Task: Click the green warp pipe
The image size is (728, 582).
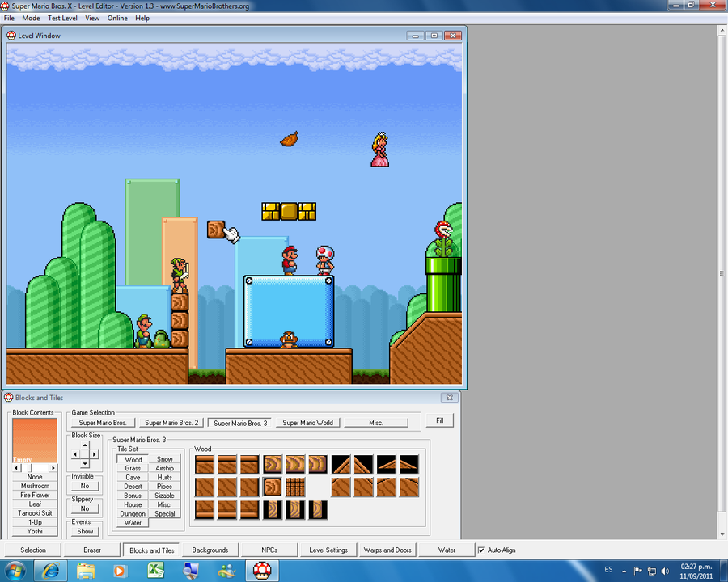Action: 443,285
